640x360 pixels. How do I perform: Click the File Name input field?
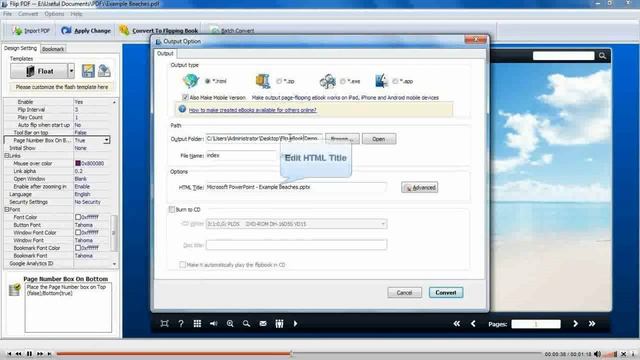point(242,156)
